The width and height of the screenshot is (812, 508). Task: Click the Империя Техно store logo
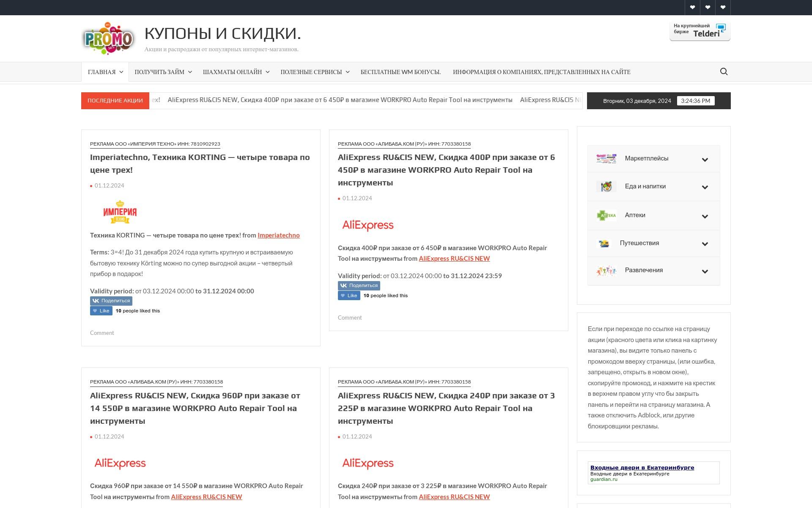tap(120, 212)
